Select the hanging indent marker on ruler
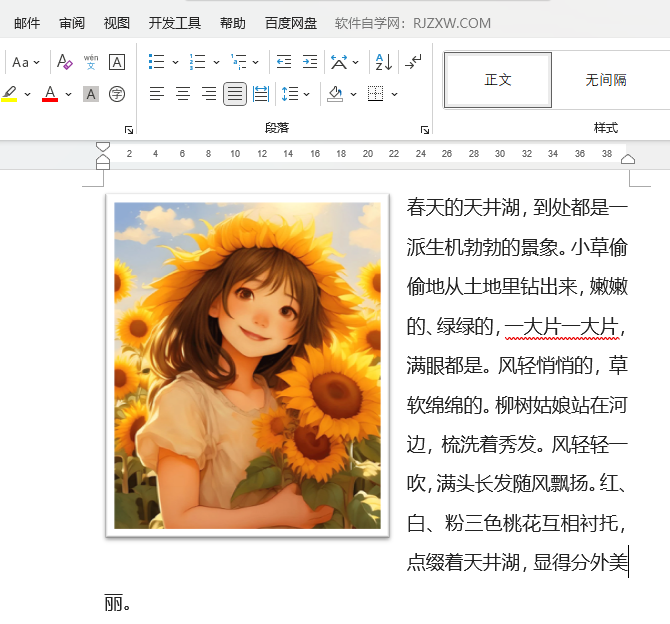This screenshot has width=670, height=624. pos(103,159)
